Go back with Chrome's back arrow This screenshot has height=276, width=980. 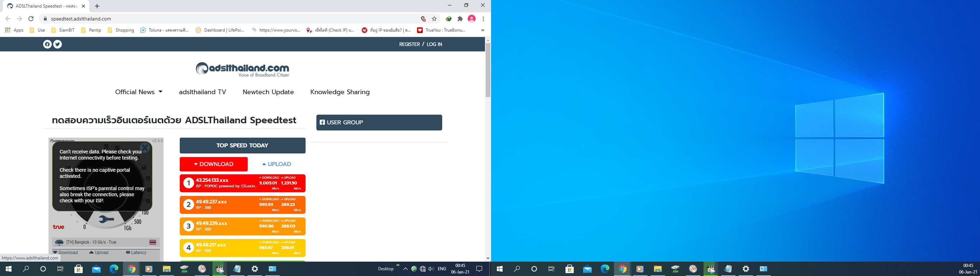(x=8, y=19)
